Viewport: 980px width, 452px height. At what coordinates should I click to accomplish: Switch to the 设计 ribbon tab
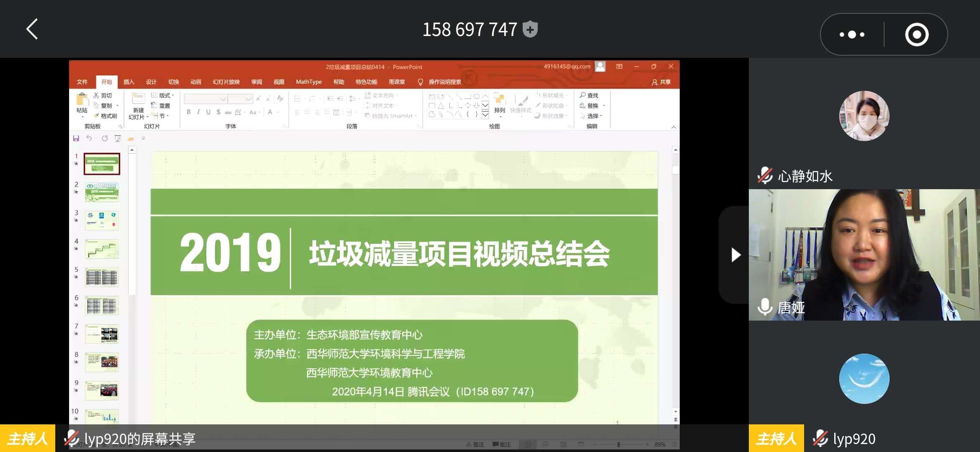(x=151, y=82)
